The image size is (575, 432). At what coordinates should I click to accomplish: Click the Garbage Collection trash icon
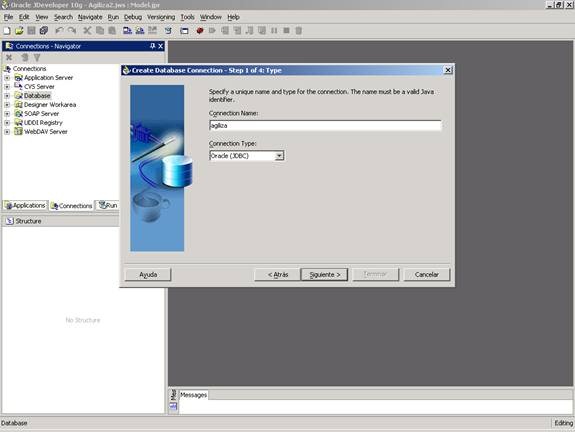click(299, 30)
